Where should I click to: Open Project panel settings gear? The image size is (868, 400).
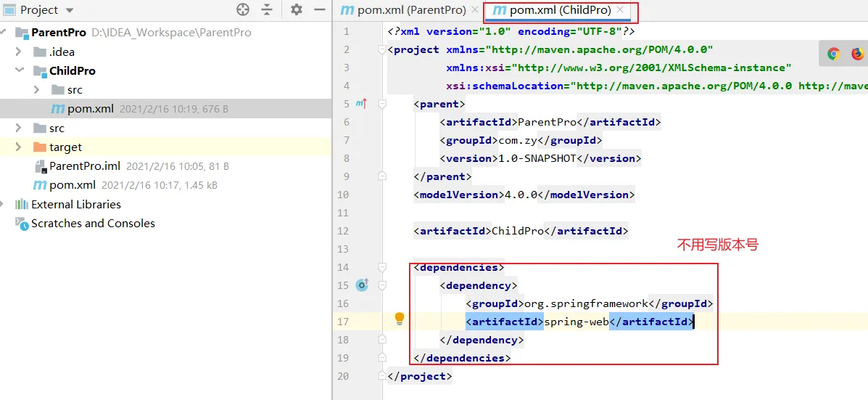(x=297, y=9)
